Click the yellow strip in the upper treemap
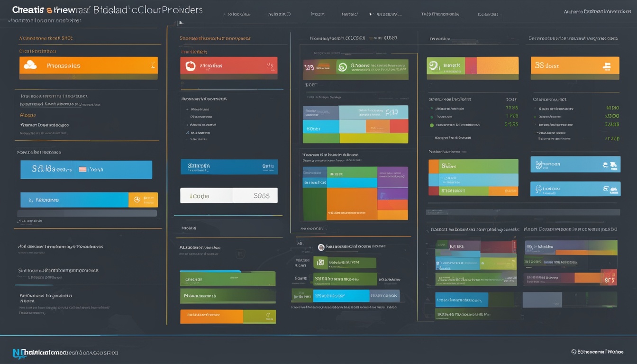This screenshot has width=637, height=364. pos(374,138)
